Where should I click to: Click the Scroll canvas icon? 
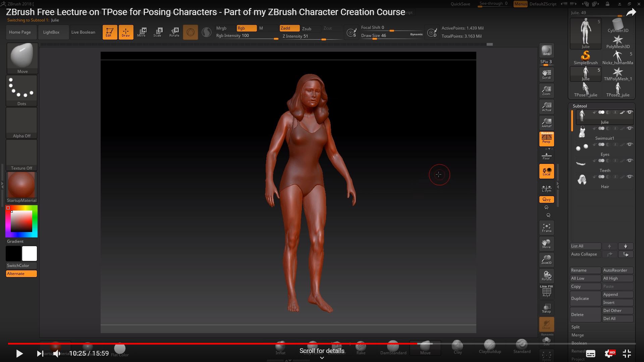[546, 75]
